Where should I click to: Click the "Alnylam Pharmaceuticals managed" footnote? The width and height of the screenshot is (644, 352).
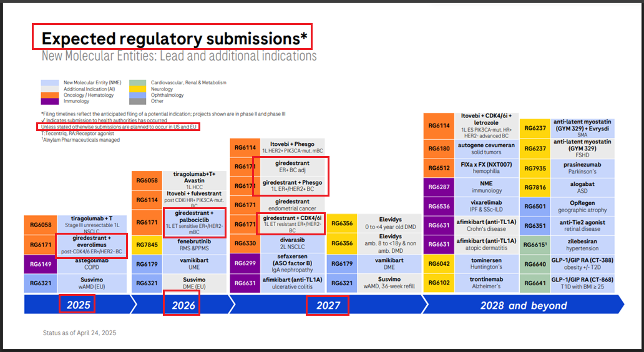[80, 140]
